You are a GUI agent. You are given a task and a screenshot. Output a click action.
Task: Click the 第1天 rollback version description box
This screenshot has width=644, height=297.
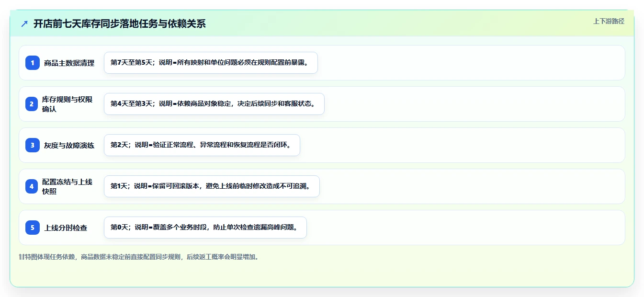(212, 186)
